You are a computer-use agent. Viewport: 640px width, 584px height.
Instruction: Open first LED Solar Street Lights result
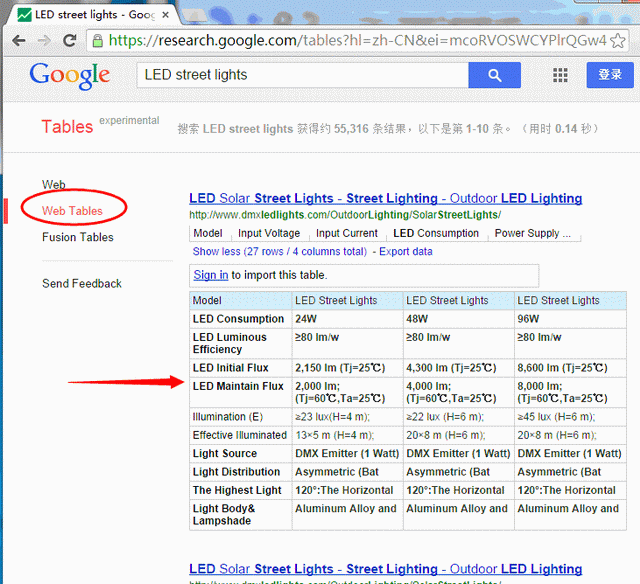point(385,198)
